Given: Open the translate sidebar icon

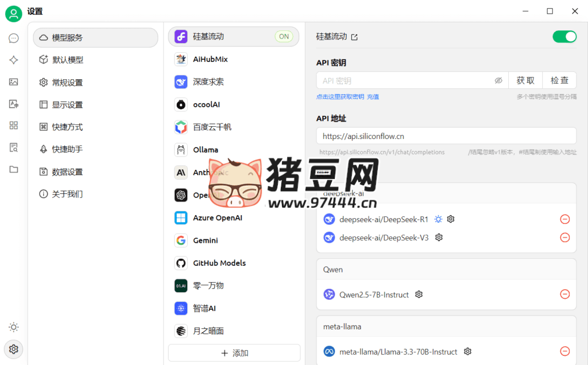Looking at the screenshot, I should [x=14, y=104].
